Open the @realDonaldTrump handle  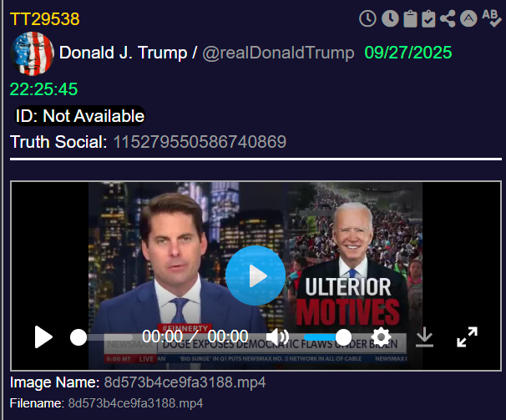[x=278, y=53]
